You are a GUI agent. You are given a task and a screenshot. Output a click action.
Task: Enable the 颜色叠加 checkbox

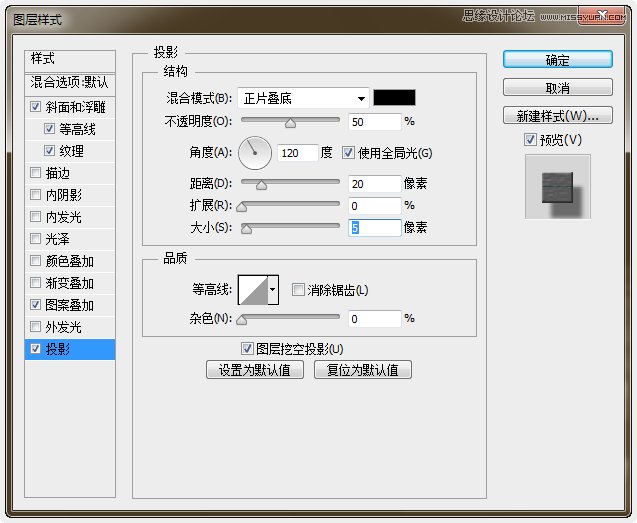click(x=36, y=260)
